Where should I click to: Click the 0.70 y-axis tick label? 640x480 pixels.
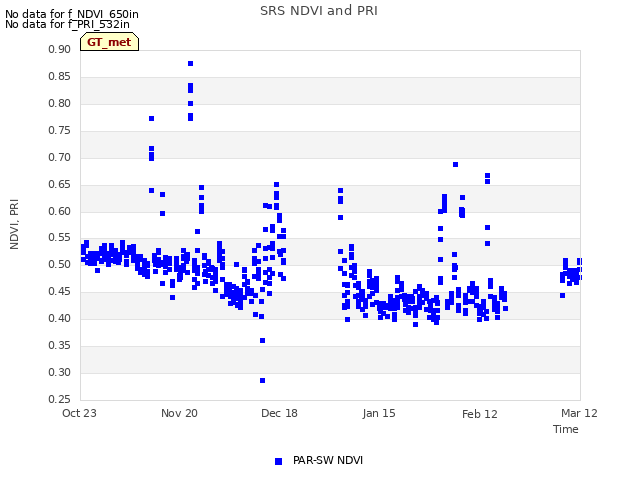pyautogui.click(x=59, y=157)
